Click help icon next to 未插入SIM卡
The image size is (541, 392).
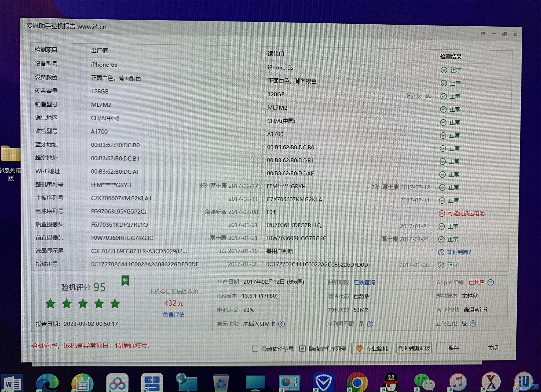point(281,324)
